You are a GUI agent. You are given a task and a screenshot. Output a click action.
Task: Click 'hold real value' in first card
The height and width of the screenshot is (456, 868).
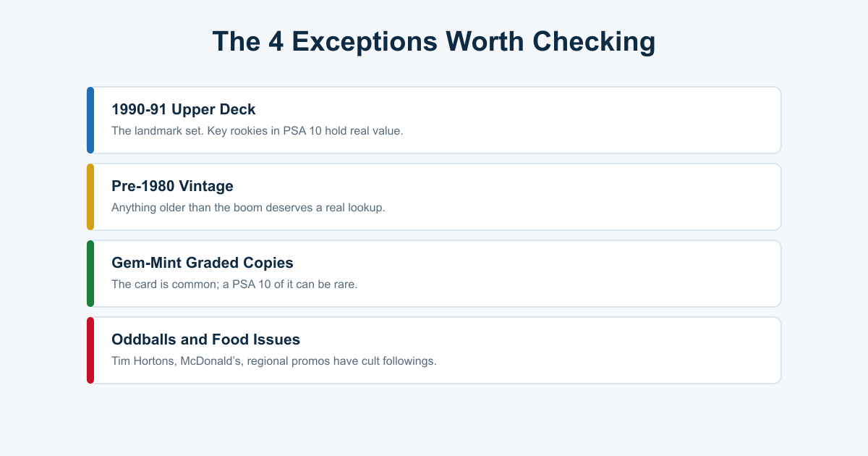[x=369, y=131]
